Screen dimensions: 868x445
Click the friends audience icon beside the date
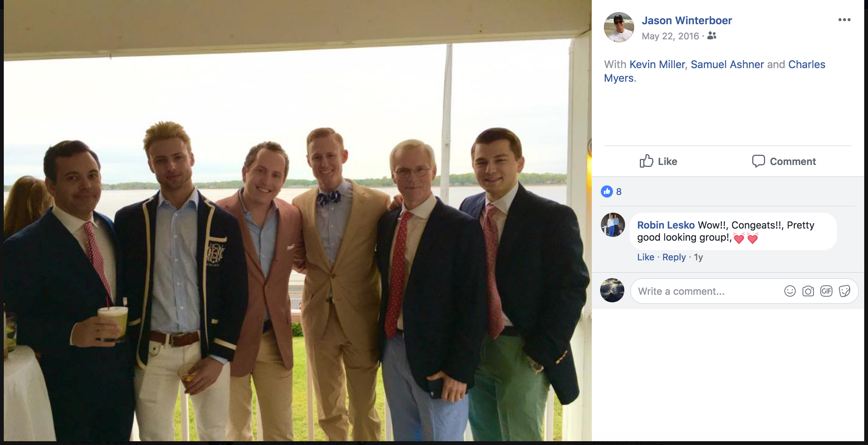coord(712,36)
